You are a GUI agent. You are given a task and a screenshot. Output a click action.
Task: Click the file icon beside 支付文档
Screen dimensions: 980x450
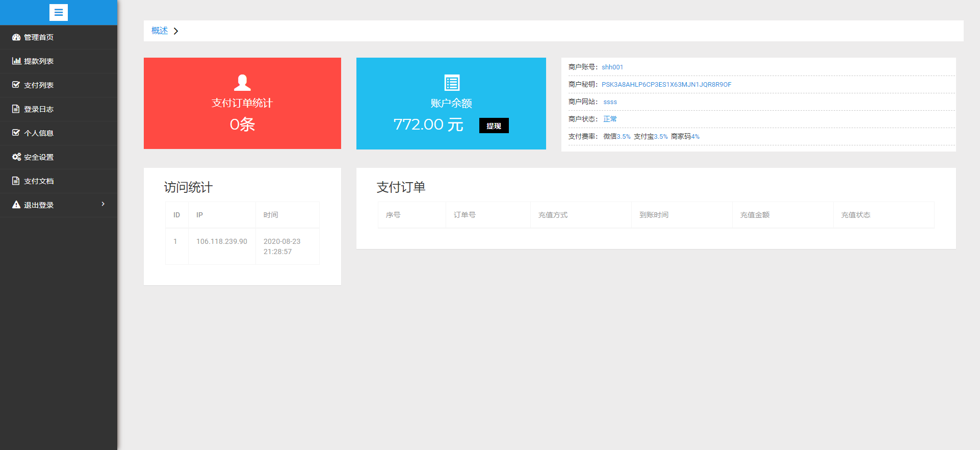coord(16,181)
